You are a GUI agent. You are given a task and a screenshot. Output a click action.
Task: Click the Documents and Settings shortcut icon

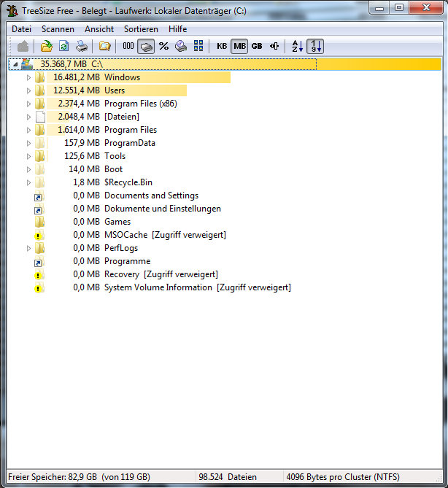click(x=39, y=195)
